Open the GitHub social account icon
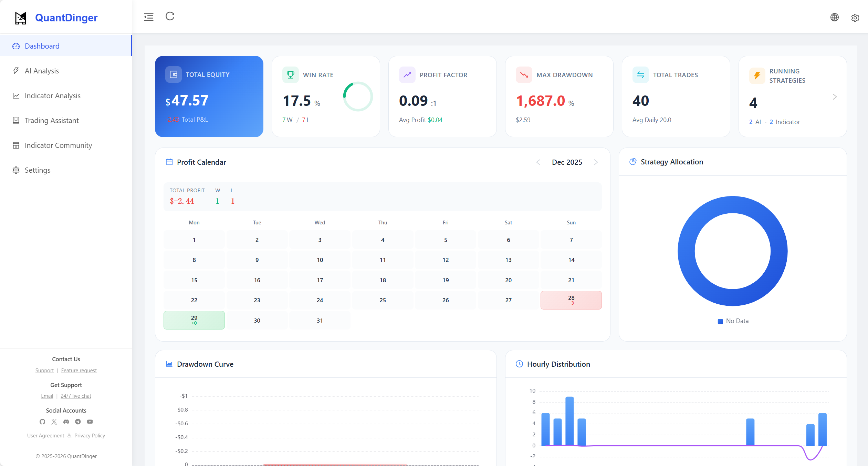The width and height of the screenshot is (868, 466). pyautogui.click(x=42, y=422)
